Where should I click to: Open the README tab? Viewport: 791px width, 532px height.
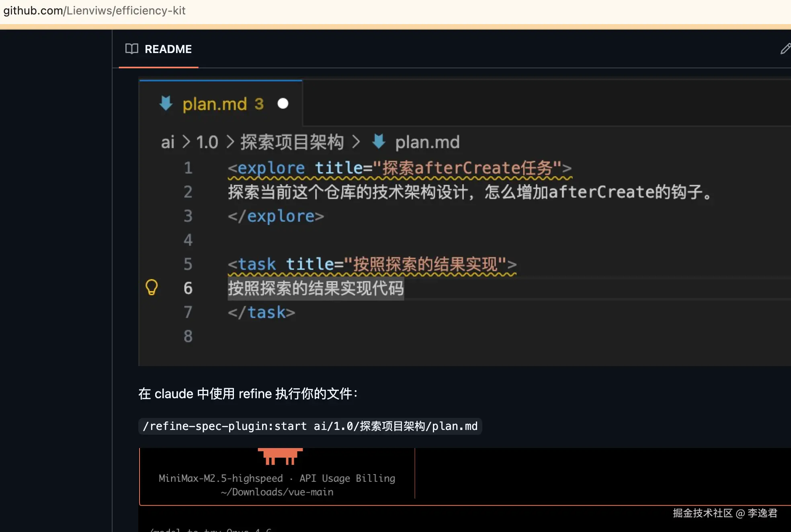(168, 49)
